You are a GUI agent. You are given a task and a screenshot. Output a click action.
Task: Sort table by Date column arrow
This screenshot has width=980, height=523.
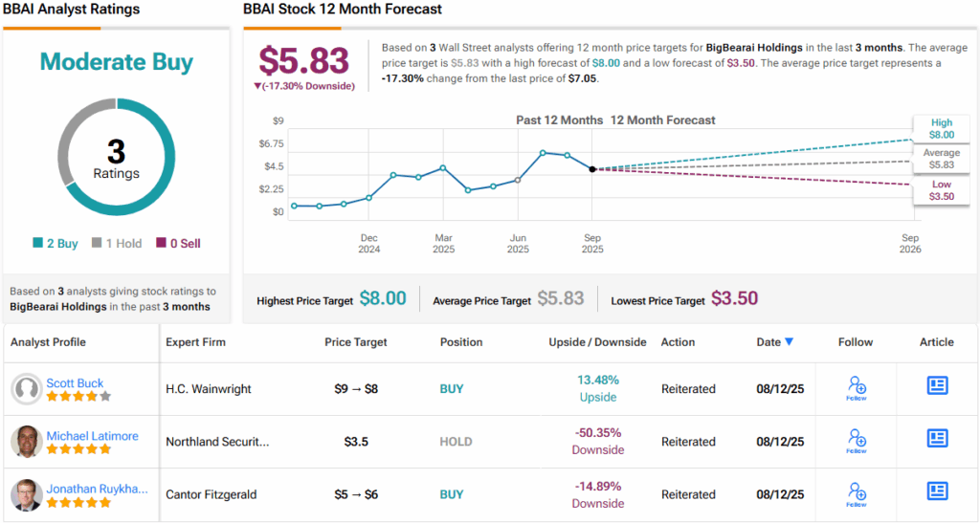pos(789,342)
